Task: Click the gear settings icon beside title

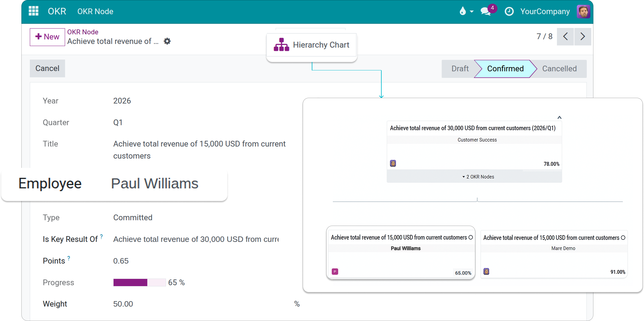Action: coord(167,41)
